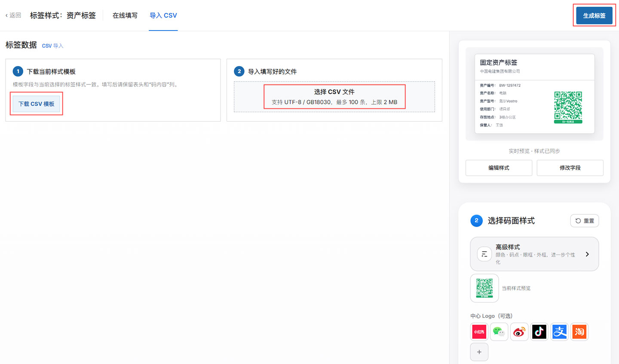This screenshot has width=619, height=364.
Task: Click 中心 Logo（可选） label
Action: click(x=491, y=316)
